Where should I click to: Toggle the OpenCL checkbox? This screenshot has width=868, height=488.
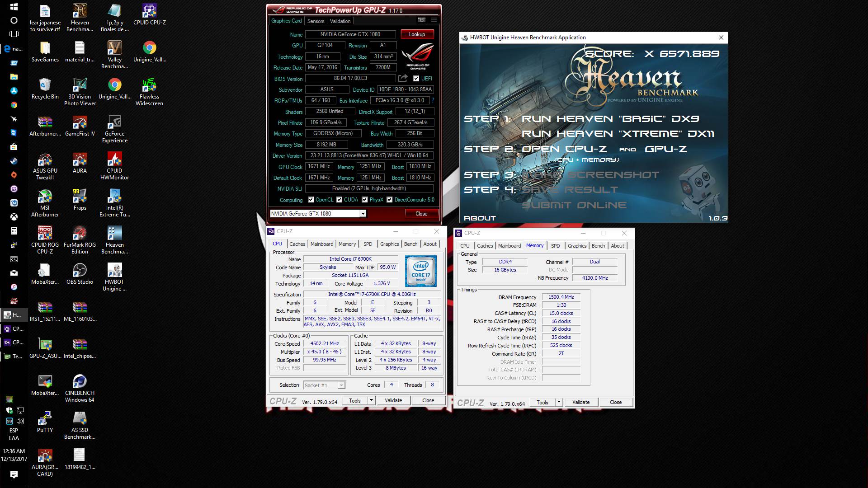click(311, 199)
